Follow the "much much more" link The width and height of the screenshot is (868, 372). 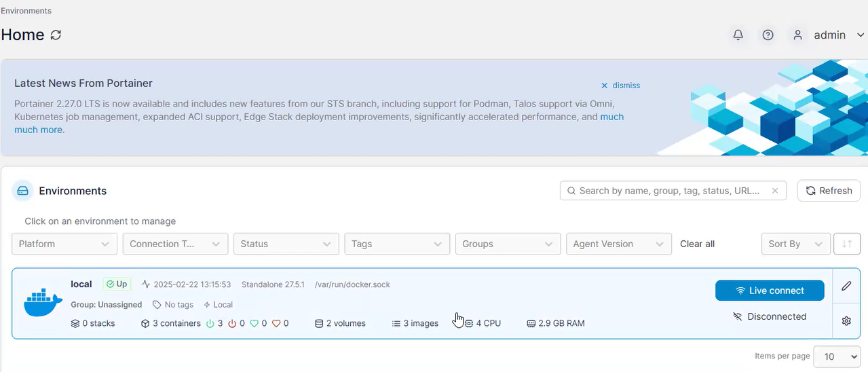[x=319, y=123]
